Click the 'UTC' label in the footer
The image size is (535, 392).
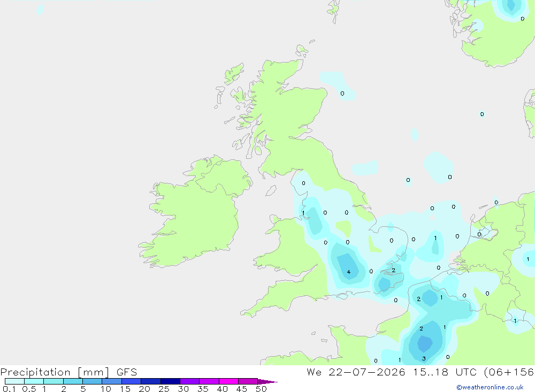[x=466, y=372]
